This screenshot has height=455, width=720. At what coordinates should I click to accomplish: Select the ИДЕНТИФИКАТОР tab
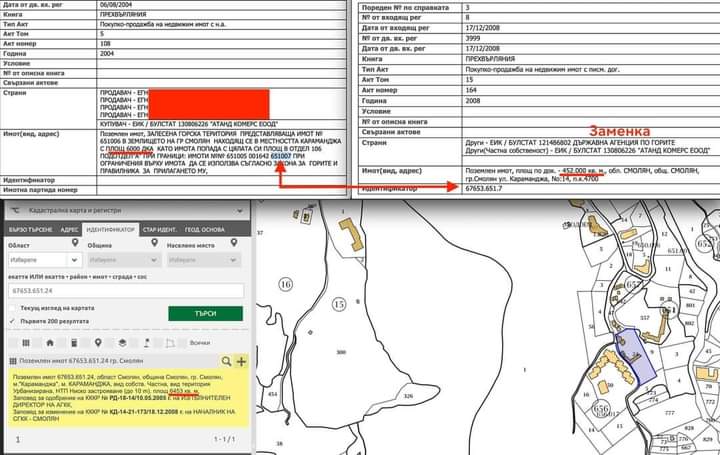click(110, 230)
